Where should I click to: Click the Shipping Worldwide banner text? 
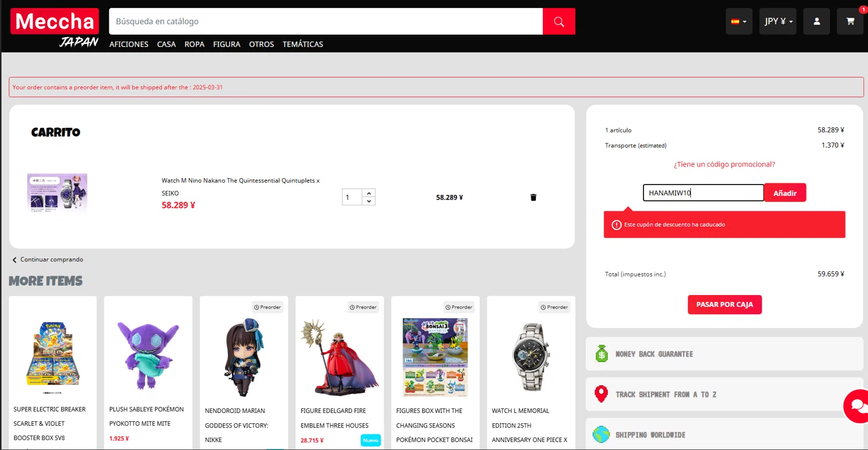pyautogui.click(x=650, y=435)
